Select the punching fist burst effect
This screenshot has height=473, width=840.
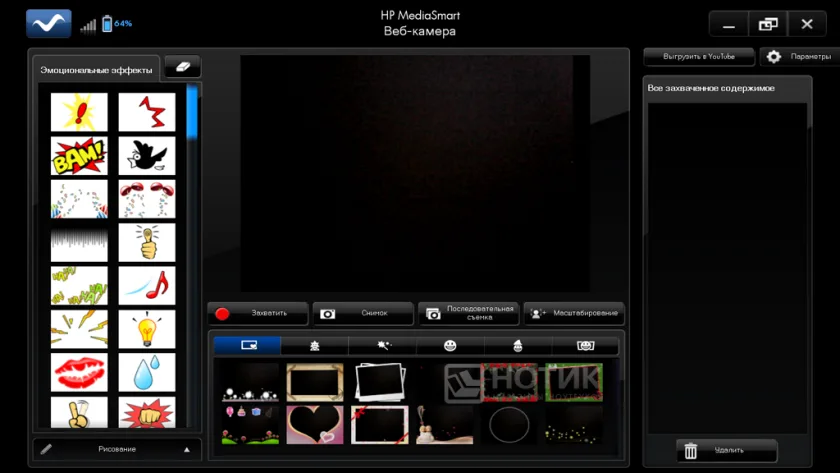pyautogui.click(x=147, y=412)
